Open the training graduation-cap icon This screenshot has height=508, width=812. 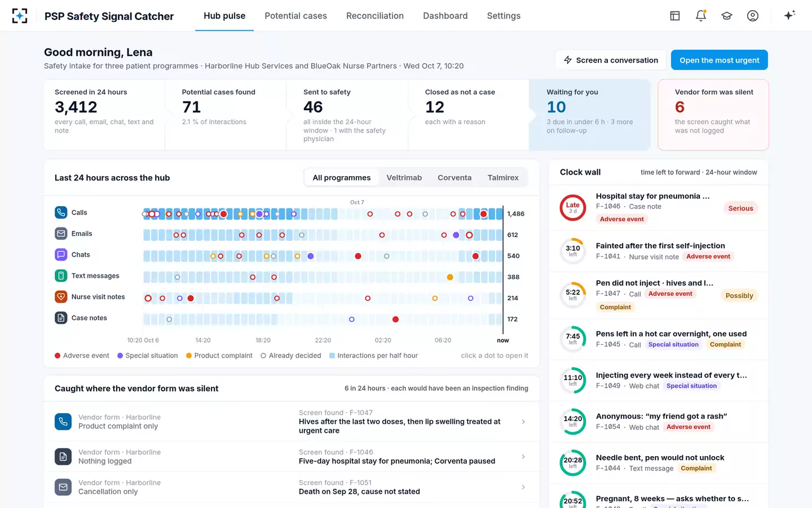coord(727,16)
